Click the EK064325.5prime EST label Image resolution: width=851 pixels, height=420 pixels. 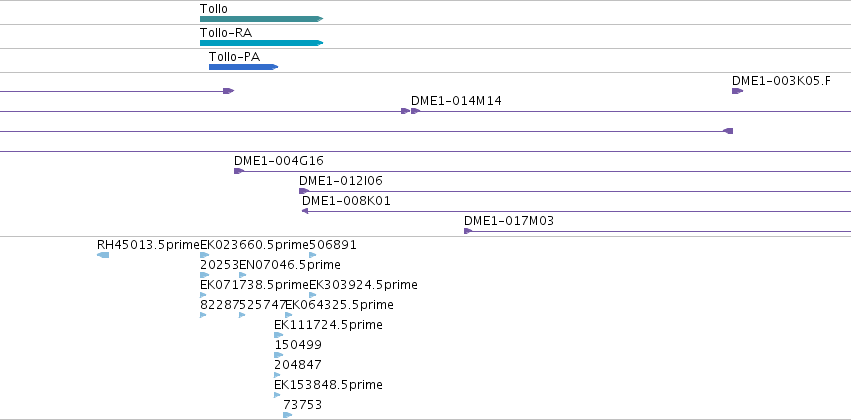coord(339,305)
